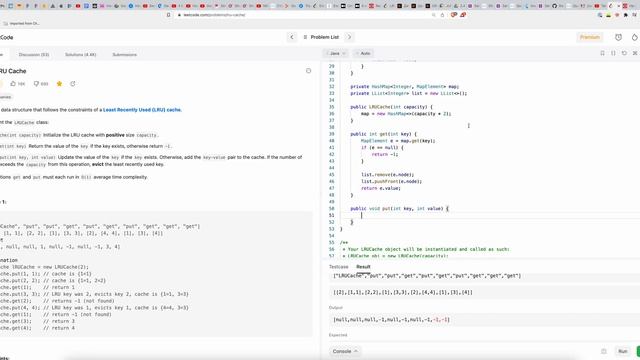Screen dimensions: 640x360
Task: Toggle the favorite star icon
Action: pyautogui.click(x=59, y=84)
